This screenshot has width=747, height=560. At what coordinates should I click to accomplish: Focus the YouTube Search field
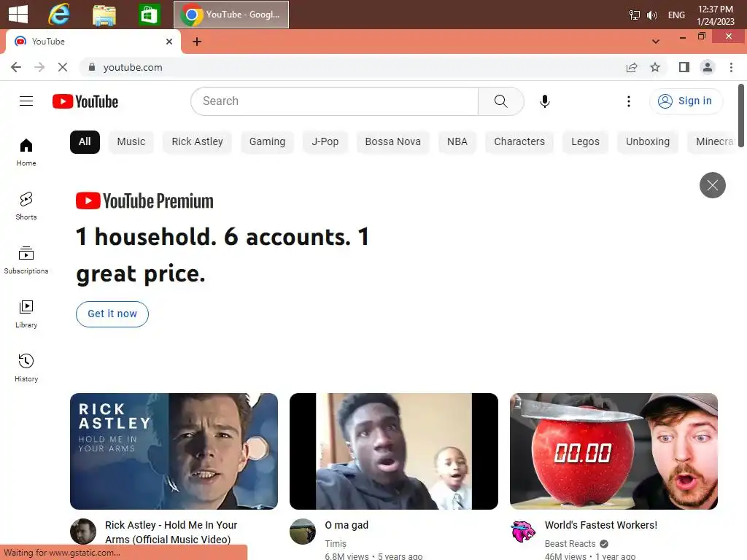pyautogui.click(x=334, y=101)
